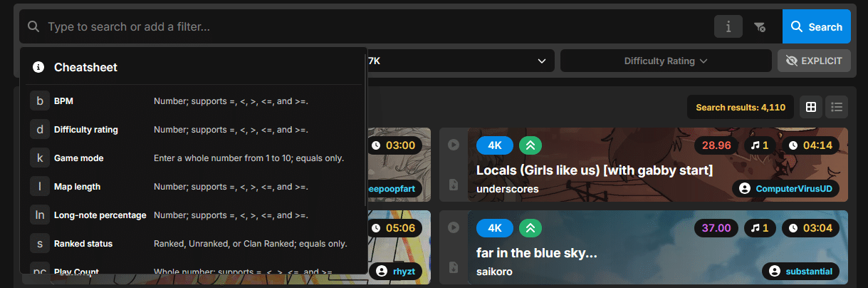868x288 pixels.
Task: Open the 7K game mode dropdown
Action: click(460, 61)
